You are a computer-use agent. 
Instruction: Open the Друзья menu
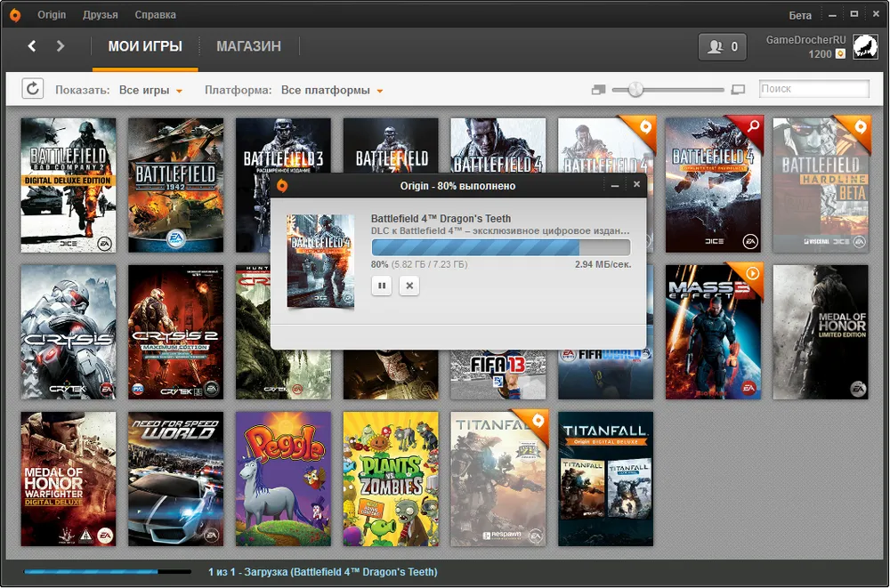click(x=100, y=15)
